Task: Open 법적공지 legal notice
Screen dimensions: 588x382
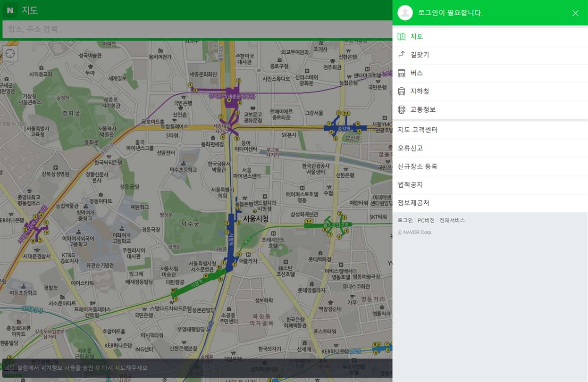Action: pyautogui.click(x=490, y=185)
